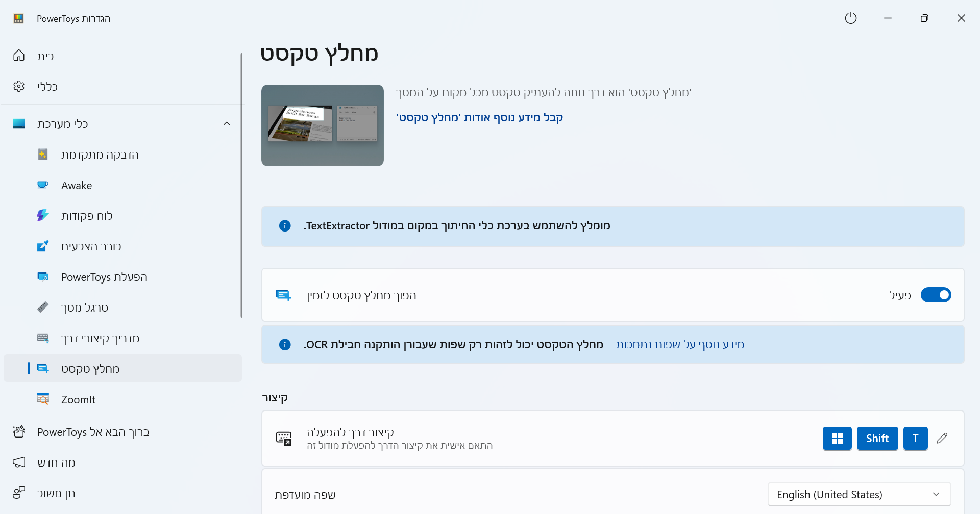The image size is (980, 514).
Task: Close the PowerToys settings window
Action: click(961, 18)
